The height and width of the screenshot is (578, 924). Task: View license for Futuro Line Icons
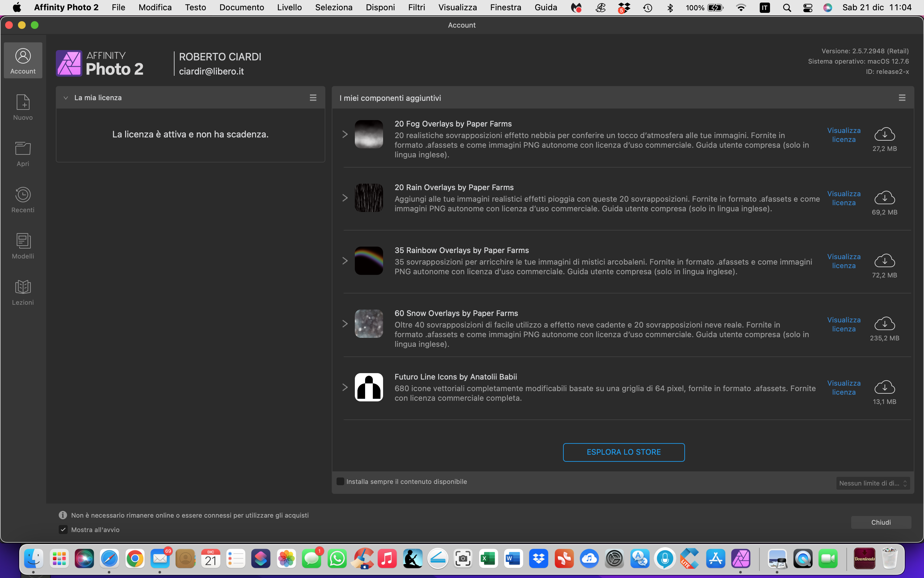click(844, 388)
